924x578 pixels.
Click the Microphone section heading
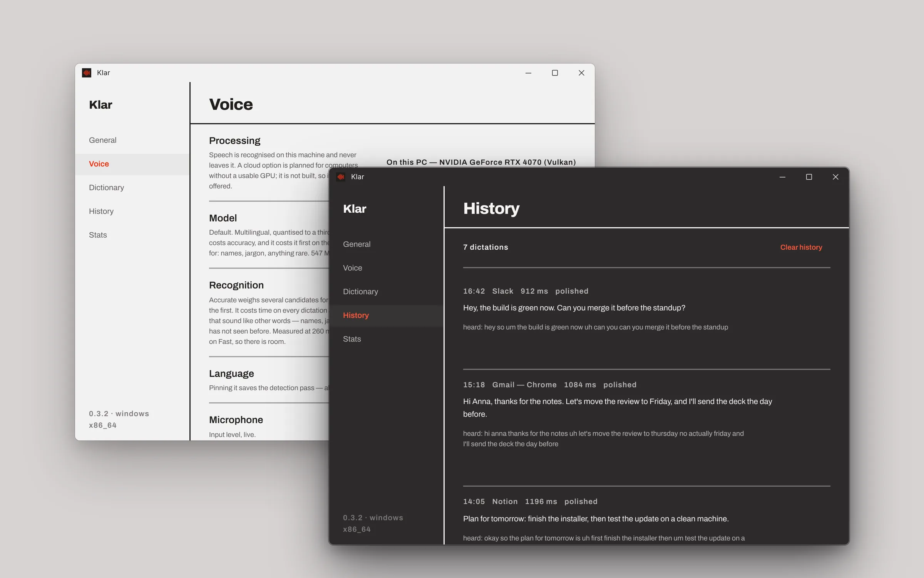(236, 420)
